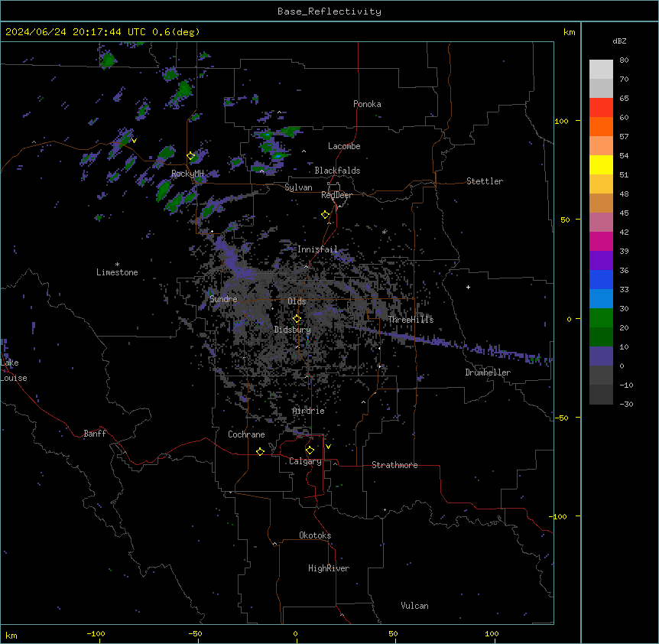Click the Cochrane label
659x644 pixels.
click(246, 434)
